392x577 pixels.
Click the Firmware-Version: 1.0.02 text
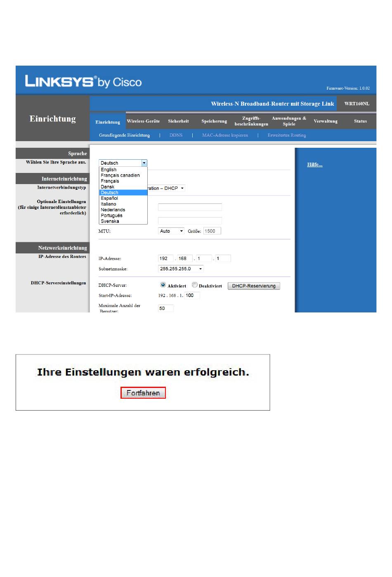click(x=348, y=88)
